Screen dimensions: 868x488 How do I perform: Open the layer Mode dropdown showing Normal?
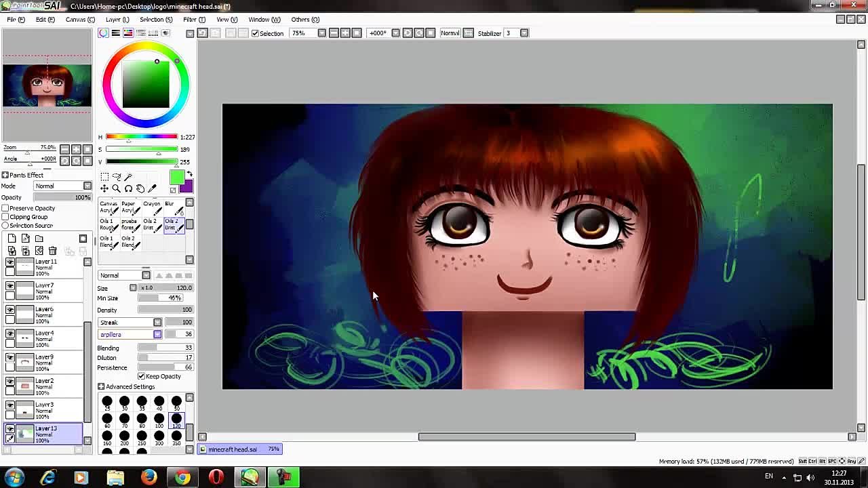62,186
